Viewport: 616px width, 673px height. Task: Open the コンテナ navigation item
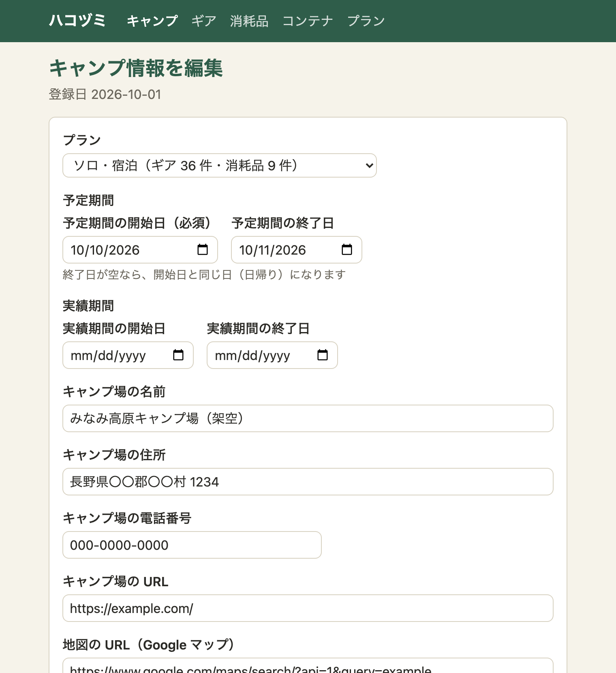[308, 21]
